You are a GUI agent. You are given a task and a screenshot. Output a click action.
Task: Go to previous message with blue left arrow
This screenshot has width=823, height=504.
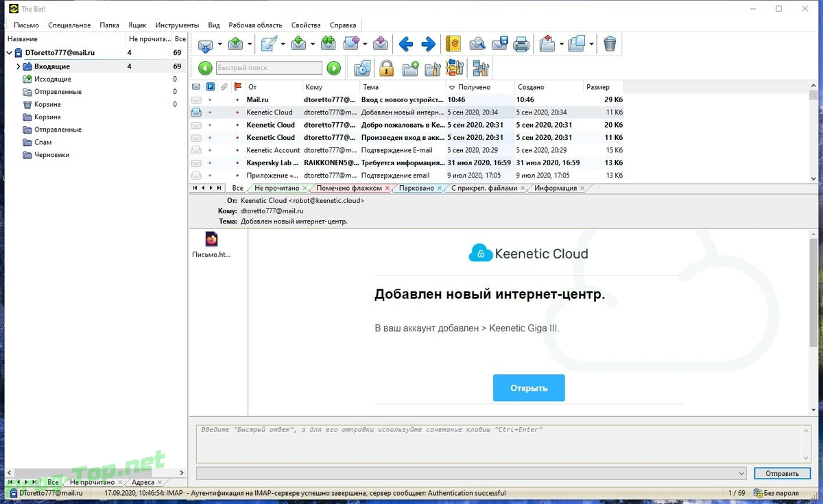point(406,45)
